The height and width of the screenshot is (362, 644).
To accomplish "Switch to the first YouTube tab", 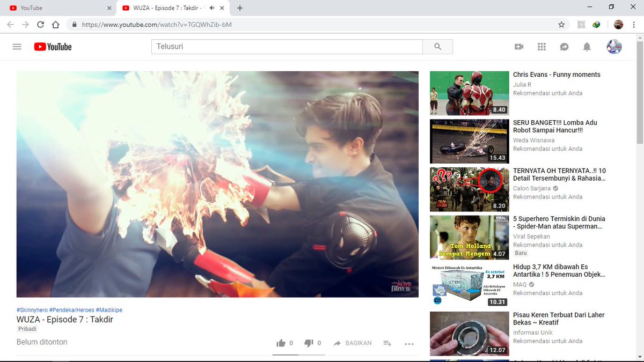I will click(x=60, y=8).
